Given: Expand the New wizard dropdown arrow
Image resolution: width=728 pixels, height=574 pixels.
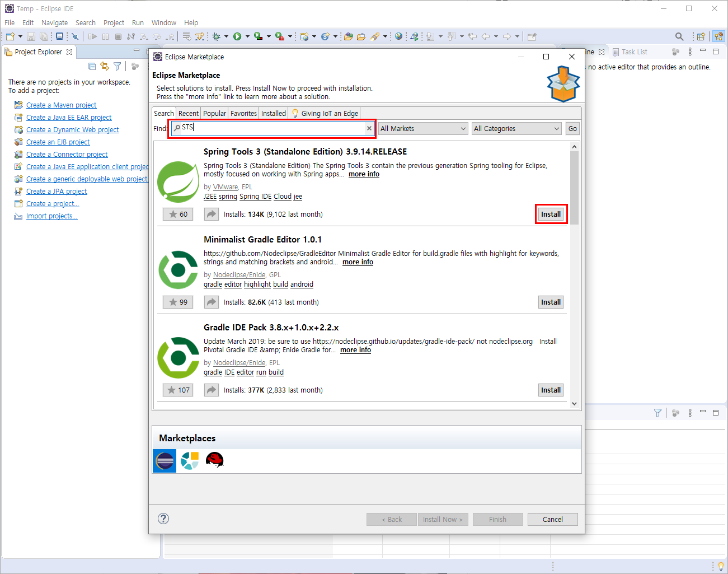Looking at the screenshot, I should 21,36.
